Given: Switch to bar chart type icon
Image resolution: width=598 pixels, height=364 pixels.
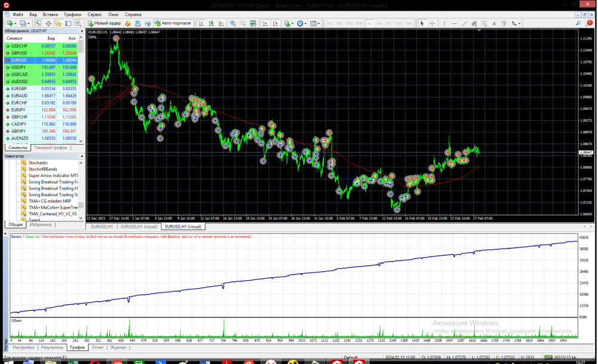Looking at the screenshot, I should (202, 23).
